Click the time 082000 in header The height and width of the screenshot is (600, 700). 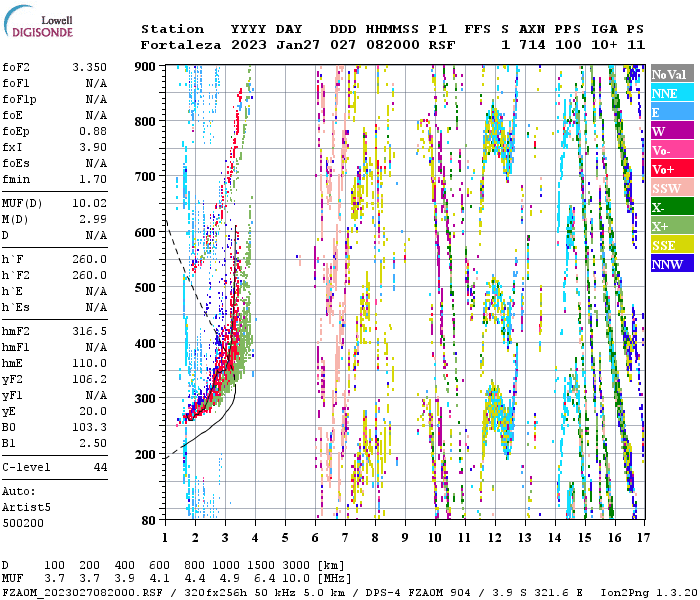point(392,45)
